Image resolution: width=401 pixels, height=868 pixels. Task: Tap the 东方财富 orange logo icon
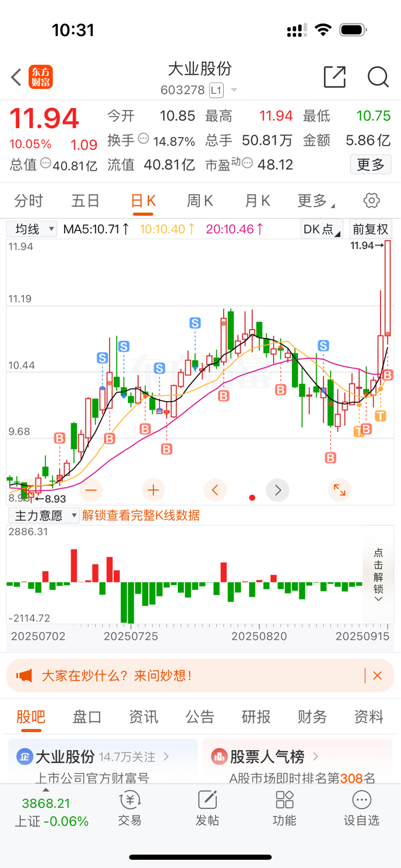coord(41,77)
